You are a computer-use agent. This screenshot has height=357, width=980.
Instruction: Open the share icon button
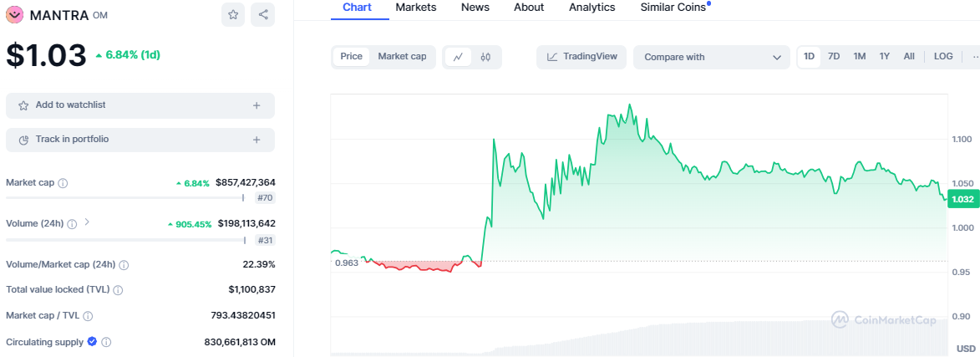click(x=262, y=14)
